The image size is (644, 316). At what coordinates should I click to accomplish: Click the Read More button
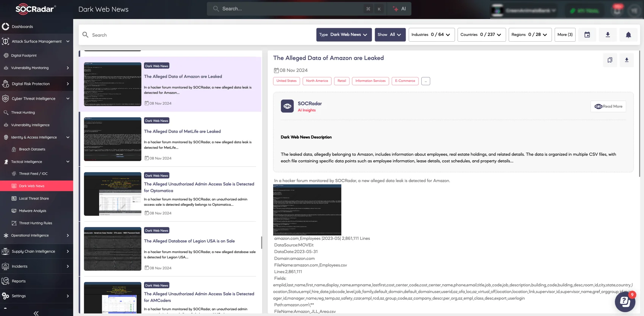point(608,106)
